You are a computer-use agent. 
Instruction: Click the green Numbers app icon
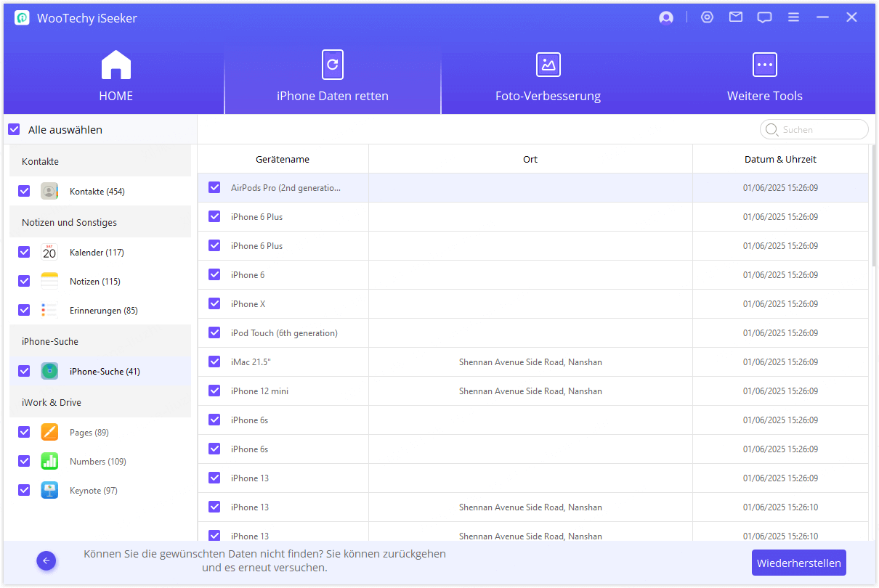point(49,461)
